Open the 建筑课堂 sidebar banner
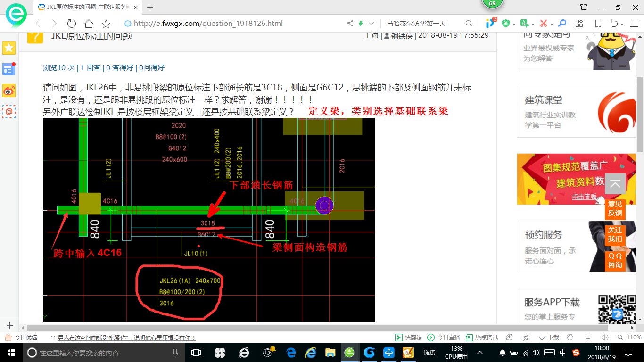 click(x=577, y=112)
